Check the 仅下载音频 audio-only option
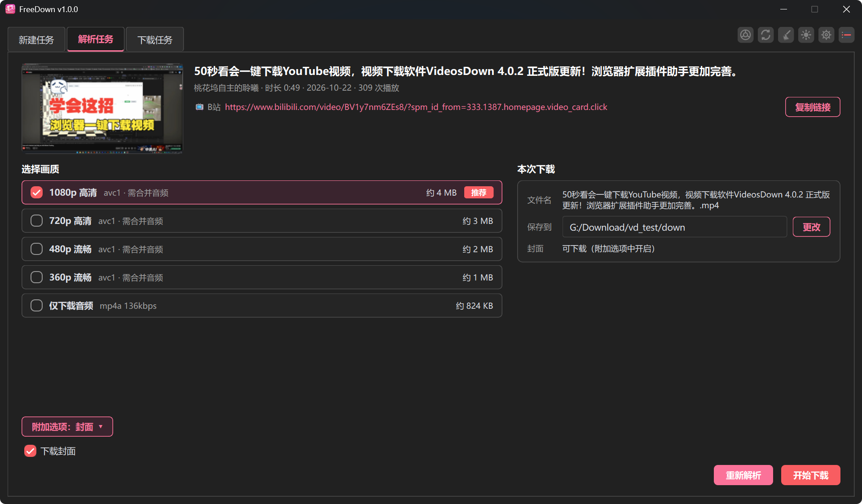This screenshot has height=504, width=862. (36, 306)
